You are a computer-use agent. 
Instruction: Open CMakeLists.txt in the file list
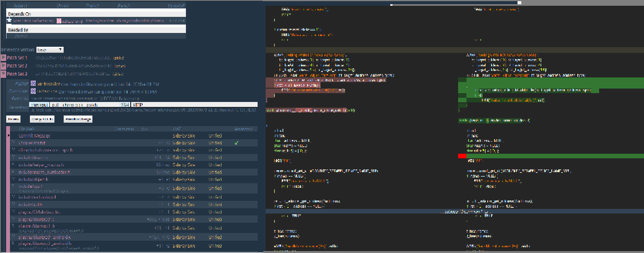click(32, 143)
